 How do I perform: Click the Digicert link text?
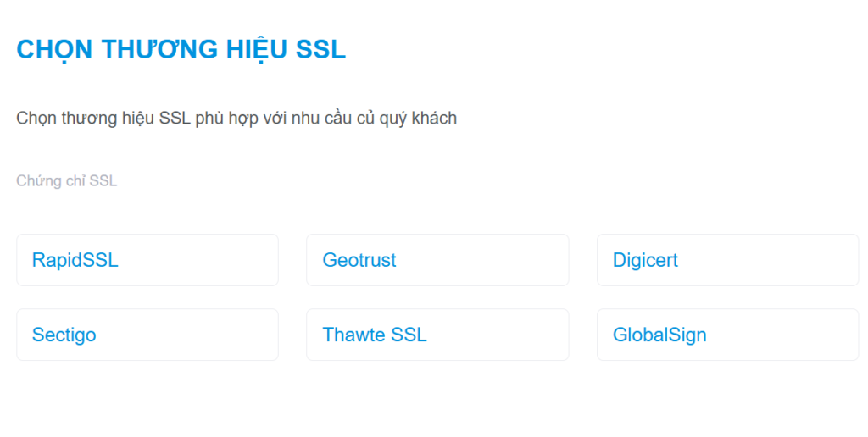645,260
